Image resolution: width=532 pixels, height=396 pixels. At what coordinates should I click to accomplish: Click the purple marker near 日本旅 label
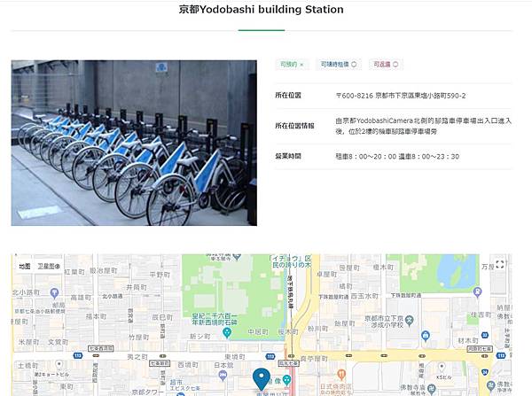223,376
